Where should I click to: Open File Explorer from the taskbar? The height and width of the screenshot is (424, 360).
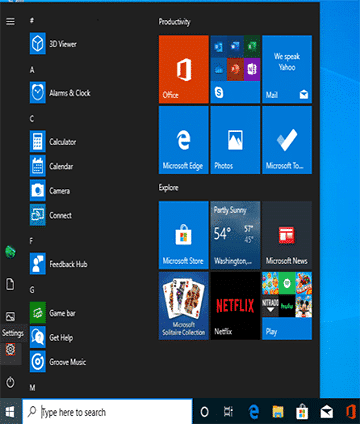(278, 412)
